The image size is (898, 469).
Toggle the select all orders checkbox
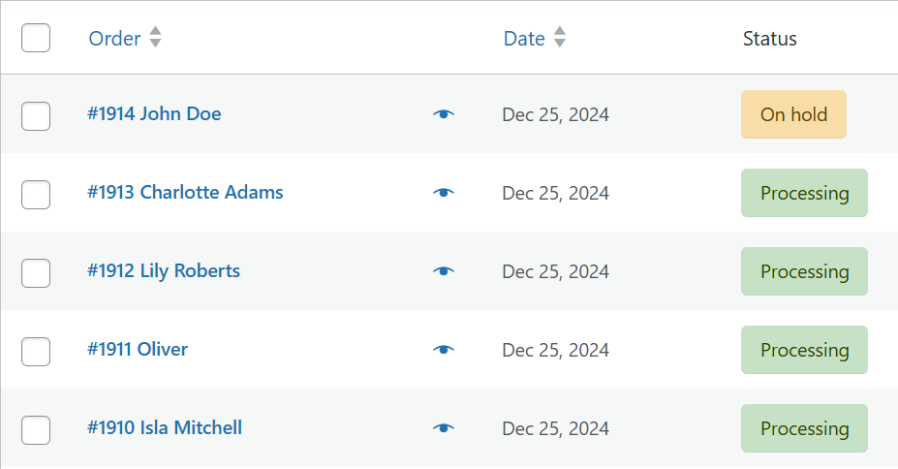coord(36,38)
